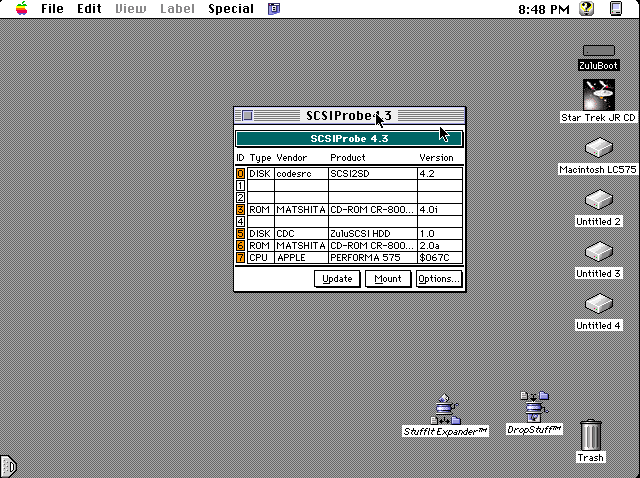Viewport: 640px width, 478px height.
Task: Click the PERFORMA 575 product cell
Action: tap(373, 258)
